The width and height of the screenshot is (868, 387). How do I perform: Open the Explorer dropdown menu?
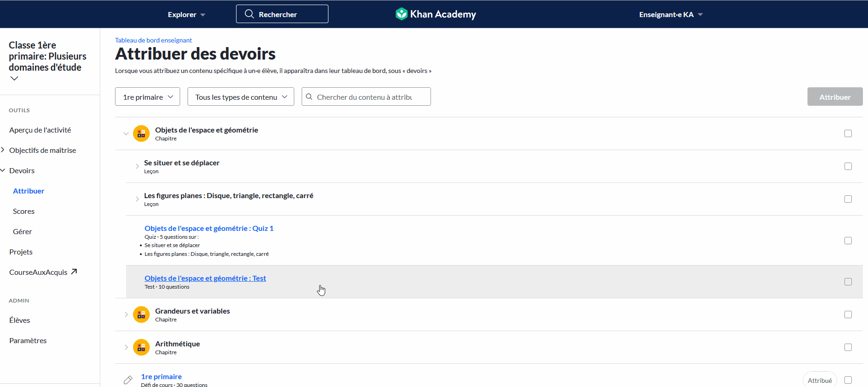coord(186,14)
